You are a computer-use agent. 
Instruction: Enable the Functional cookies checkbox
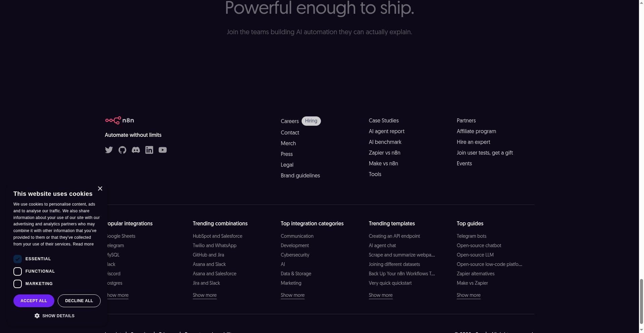point(17,271)
